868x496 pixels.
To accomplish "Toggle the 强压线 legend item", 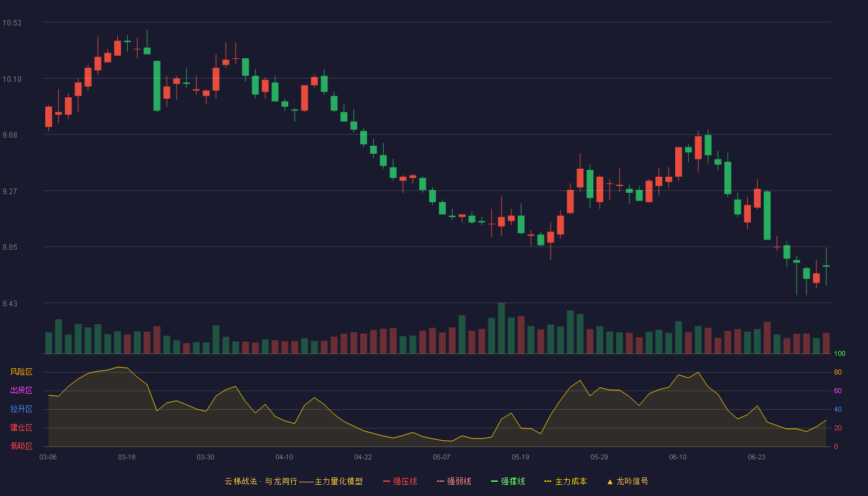I will (400, 481).
